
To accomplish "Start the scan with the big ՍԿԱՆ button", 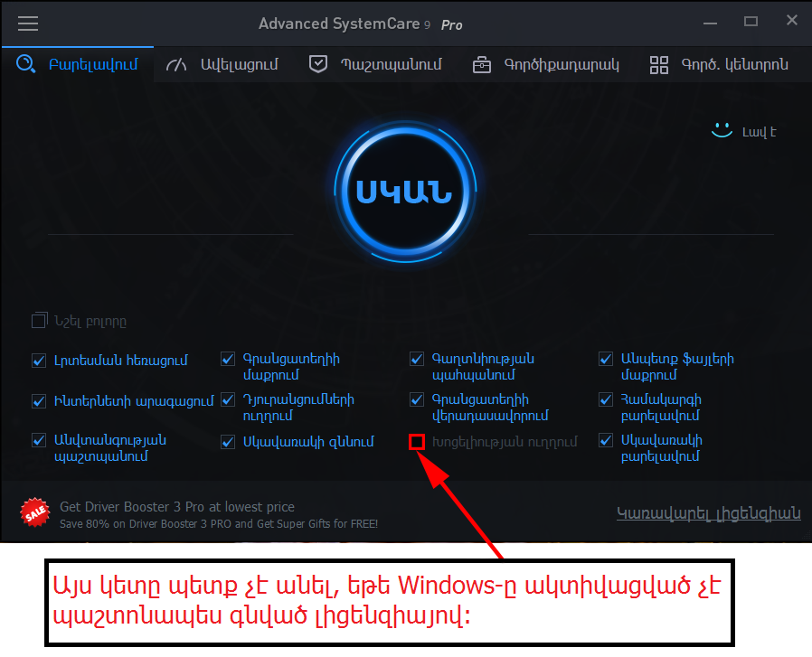I will [x=405, y=192].
